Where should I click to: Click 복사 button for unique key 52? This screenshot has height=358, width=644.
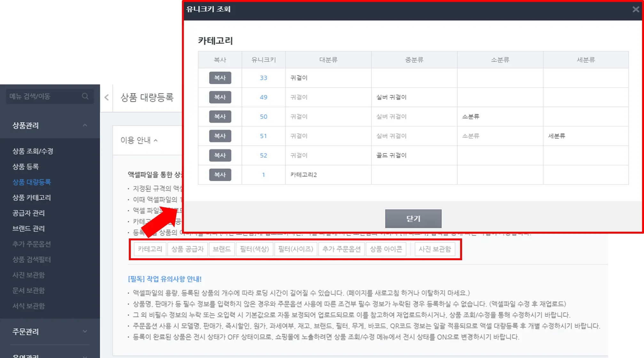click(220, 155)
